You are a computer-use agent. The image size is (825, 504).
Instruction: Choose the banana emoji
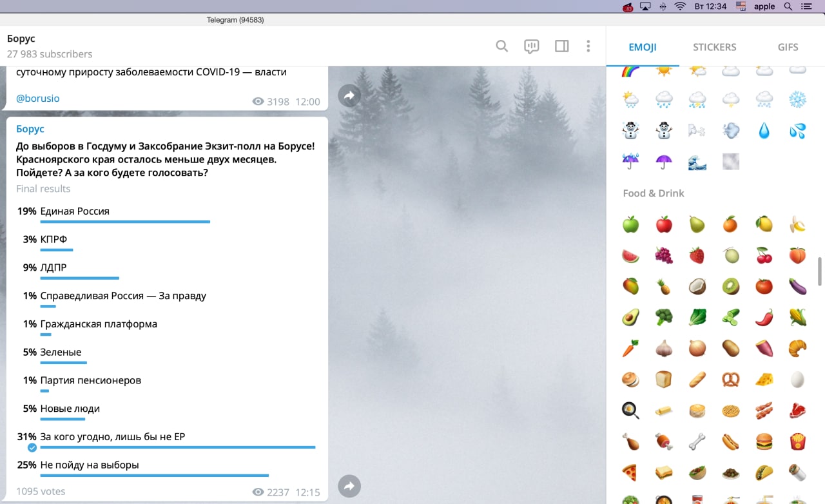coord(797,224)
